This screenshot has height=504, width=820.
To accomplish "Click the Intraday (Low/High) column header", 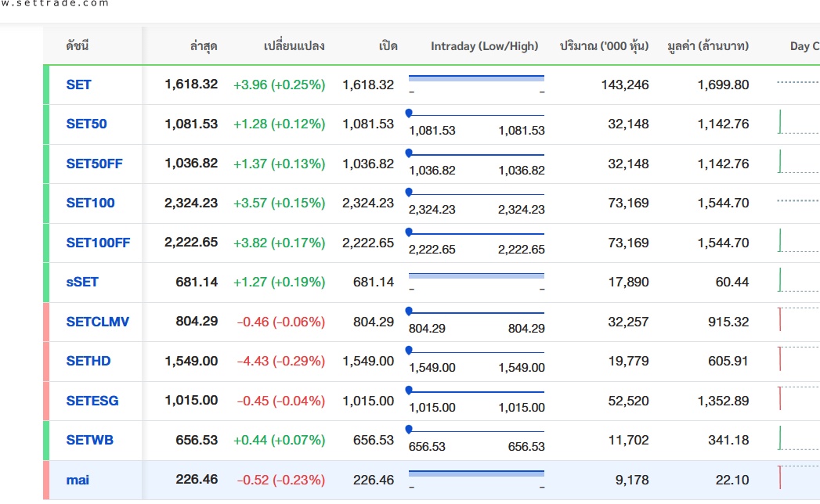I will click(x=484, y=46).
